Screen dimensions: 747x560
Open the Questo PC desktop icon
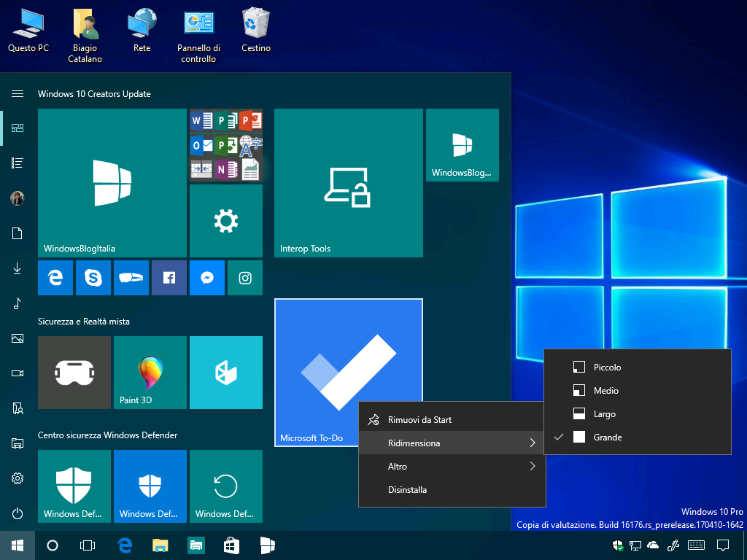tap(28, 30)
